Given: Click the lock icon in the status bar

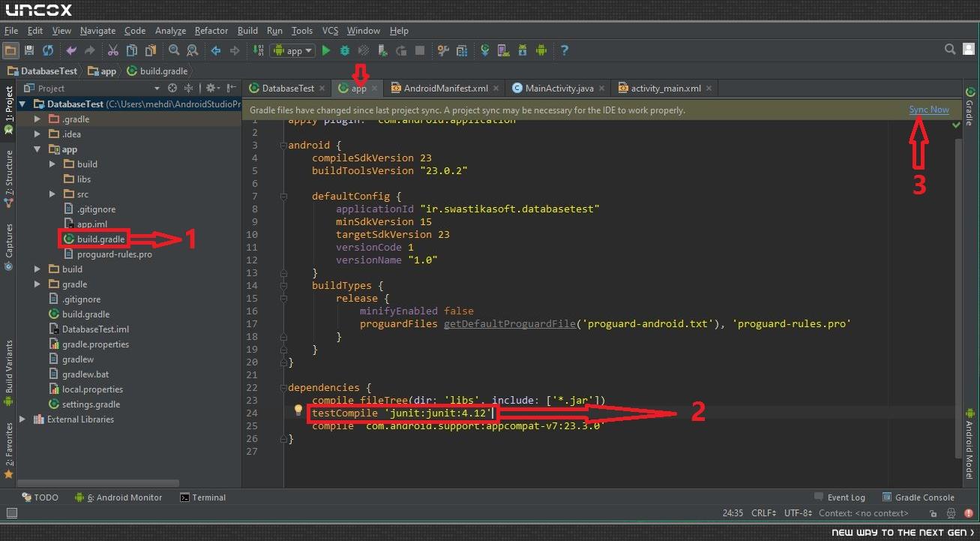Looking at the screenshot, I should point(932,513).
